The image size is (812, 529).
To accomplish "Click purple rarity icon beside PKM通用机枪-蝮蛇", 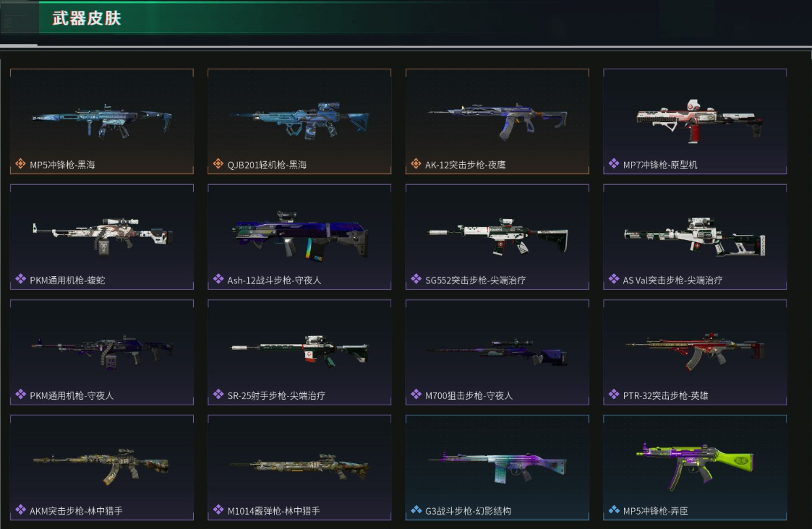I will (20, 280).
